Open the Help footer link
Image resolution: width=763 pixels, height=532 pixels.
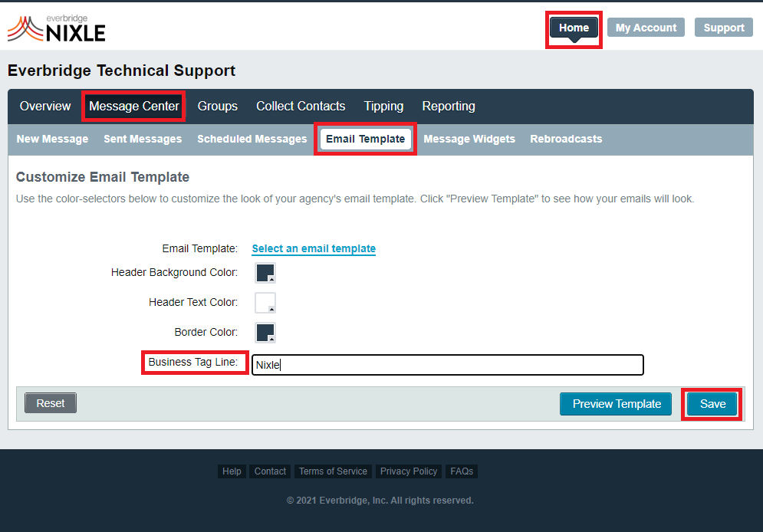[x=232, y=471]
